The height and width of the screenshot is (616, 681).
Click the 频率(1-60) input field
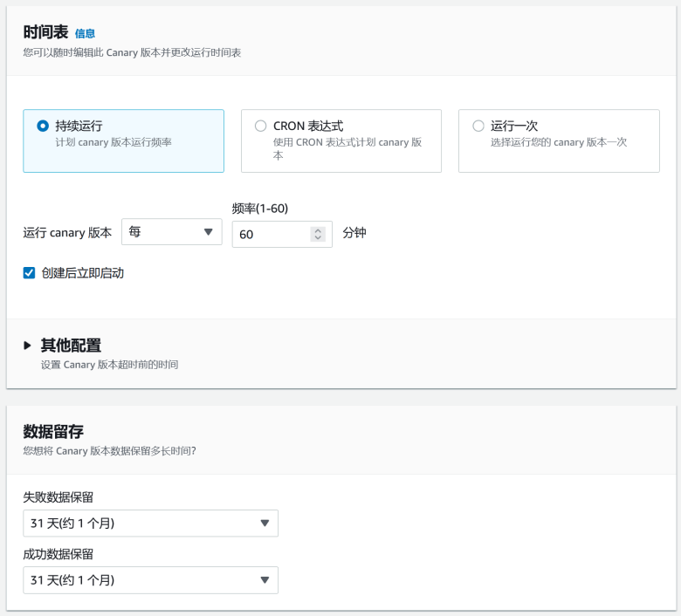coord(271,234)
